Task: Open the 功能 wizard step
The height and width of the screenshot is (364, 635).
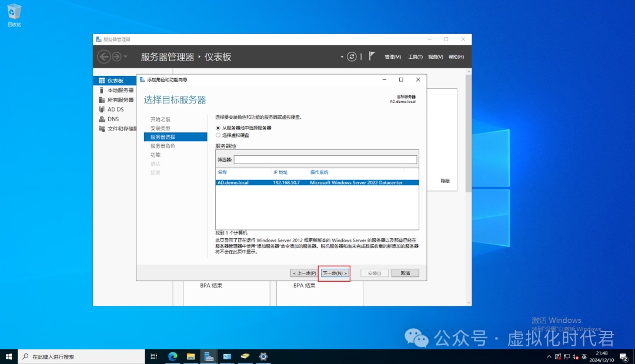Action: (155, 155)
